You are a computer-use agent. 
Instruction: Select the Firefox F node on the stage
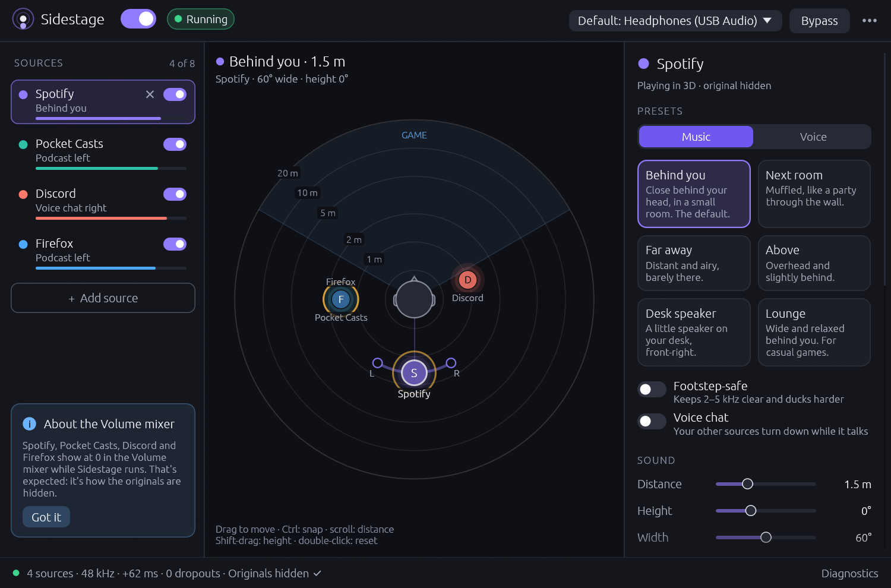click(x=341, y=299)
